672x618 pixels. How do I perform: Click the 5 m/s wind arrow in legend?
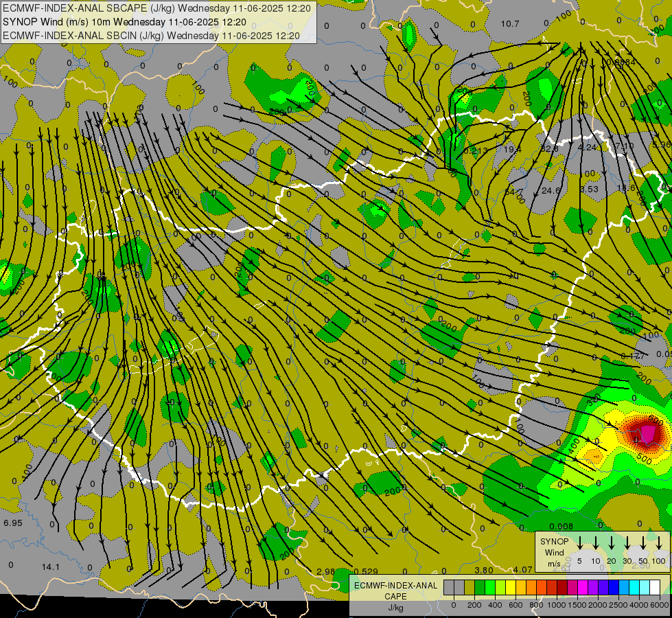coord(579,543)
